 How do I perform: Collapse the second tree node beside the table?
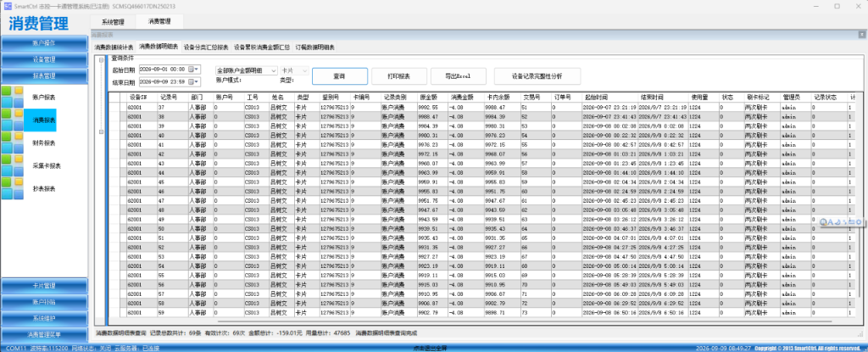[x=101, y=132]
